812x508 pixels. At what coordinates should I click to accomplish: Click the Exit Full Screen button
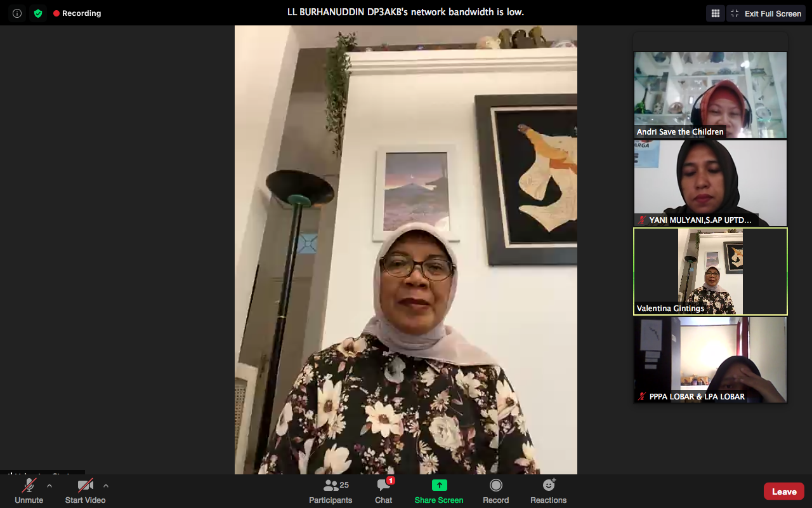pyautogui.click(x=766, y=13)
